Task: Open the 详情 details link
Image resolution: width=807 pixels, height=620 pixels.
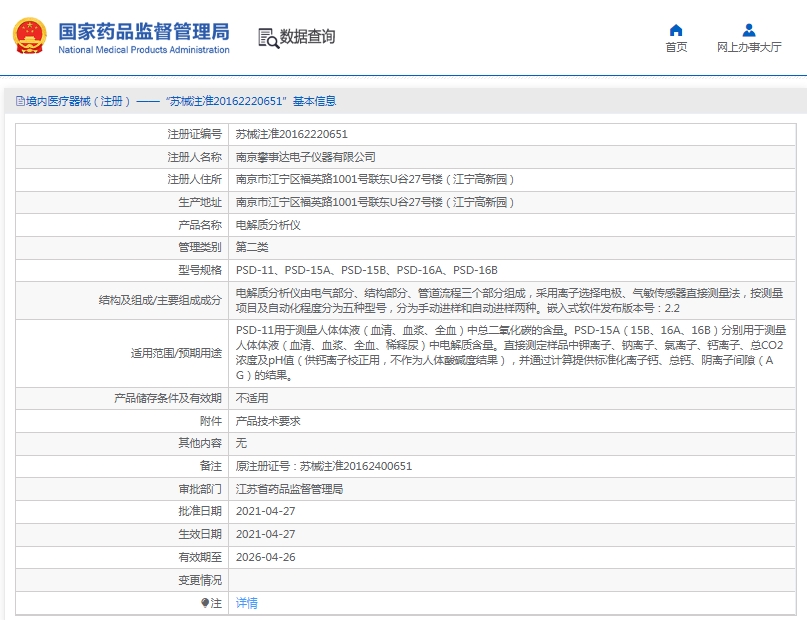Action: (x=247, y=603)
